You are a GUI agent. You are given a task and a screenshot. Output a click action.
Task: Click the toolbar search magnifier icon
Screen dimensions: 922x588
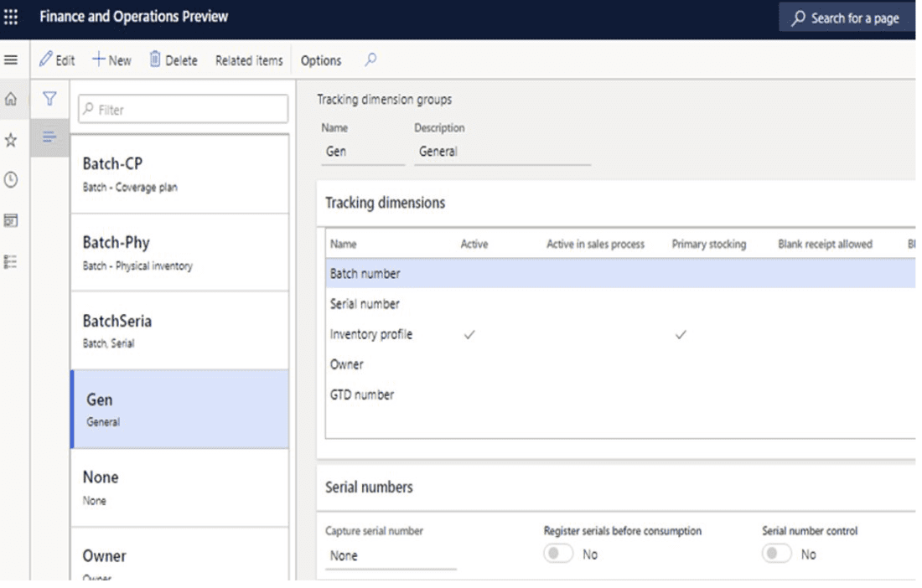[x=369, y=60]
